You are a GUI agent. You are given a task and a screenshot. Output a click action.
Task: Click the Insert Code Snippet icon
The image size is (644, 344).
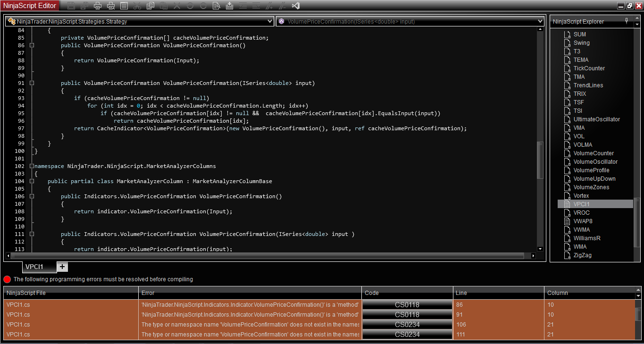(229, 6)
